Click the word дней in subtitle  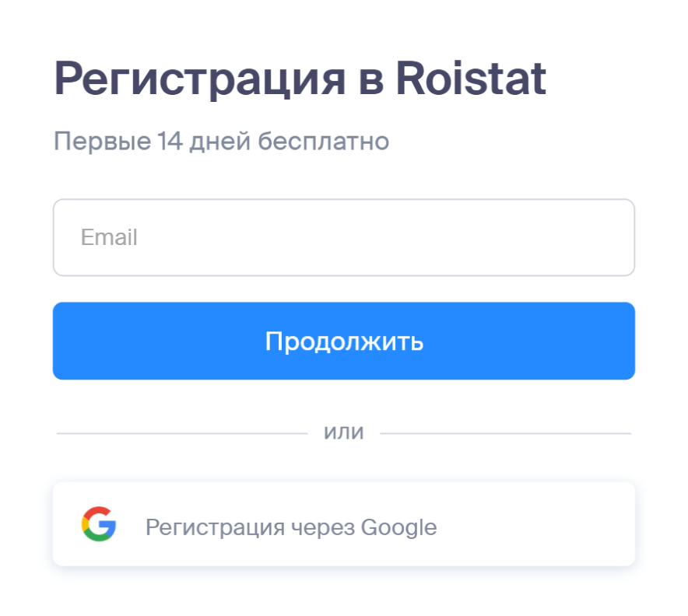[219, 142]
